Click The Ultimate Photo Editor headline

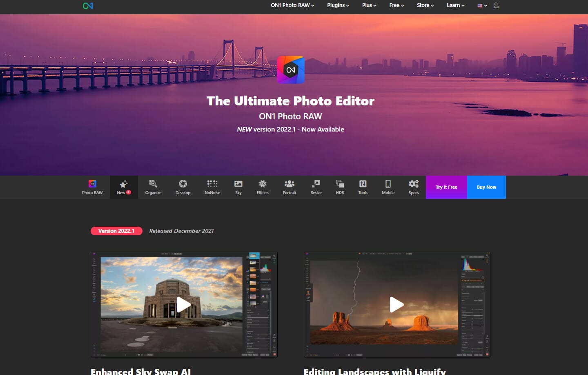click(291, 101)
